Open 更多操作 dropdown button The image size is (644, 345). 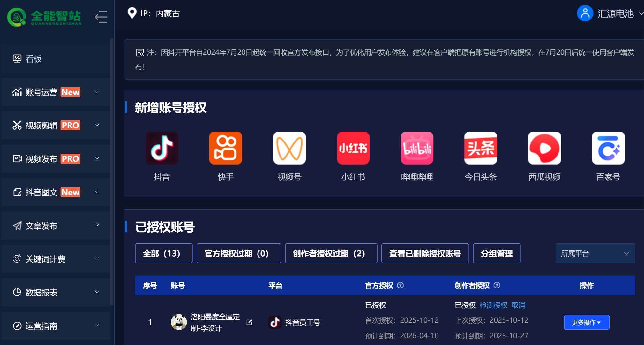586,322
